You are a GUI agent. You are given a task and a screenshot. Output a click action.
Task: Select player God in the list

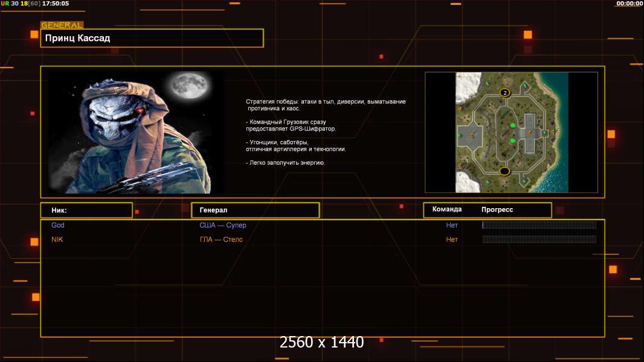coord(58,225)
